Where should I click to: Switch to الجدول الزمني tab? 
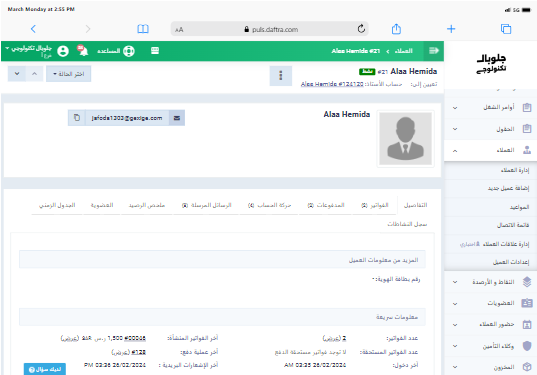57,205
